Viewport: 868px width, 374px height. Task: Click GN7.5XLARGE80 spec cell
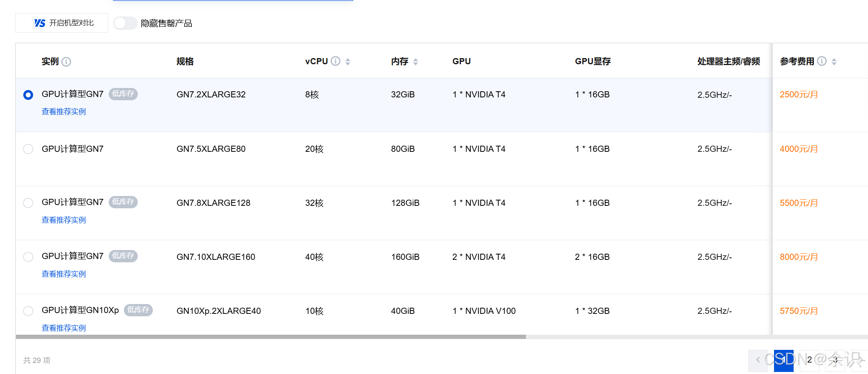[x=211, y=149]
